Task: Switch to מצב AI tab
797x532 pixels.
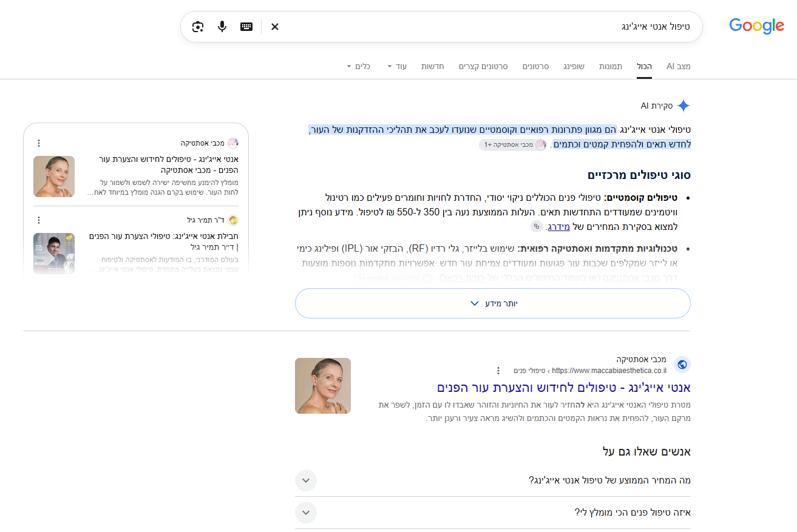Action: pos(678,66)
